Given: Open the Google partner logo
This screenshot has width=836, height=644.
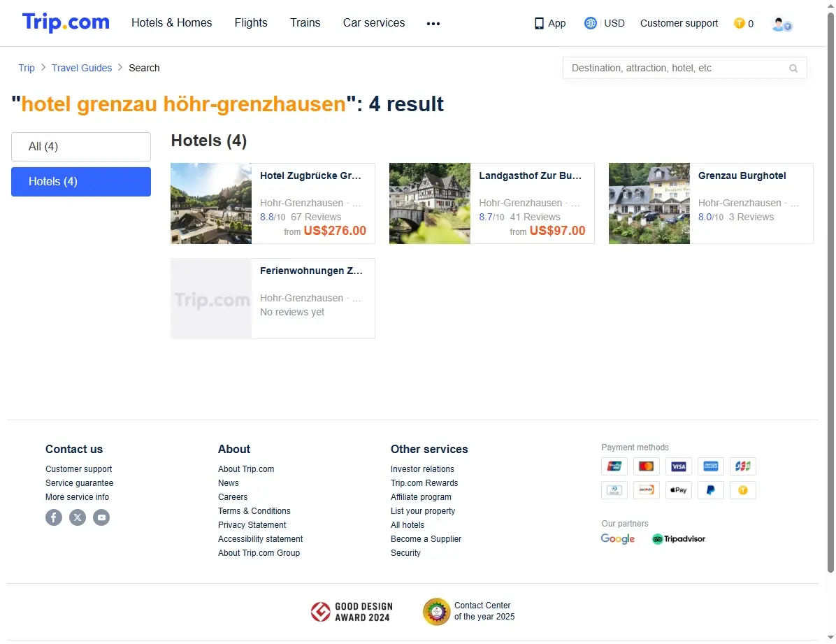Looking at the screenshot, I should pos(617,539).
